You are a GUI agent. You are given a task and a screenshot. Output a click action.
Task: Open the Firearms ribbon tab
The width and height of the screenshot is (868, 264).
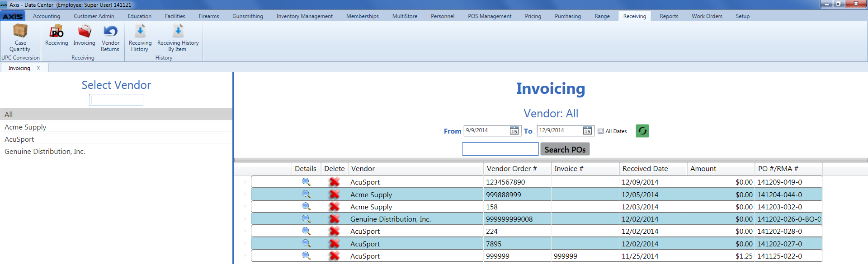point(209,16)
